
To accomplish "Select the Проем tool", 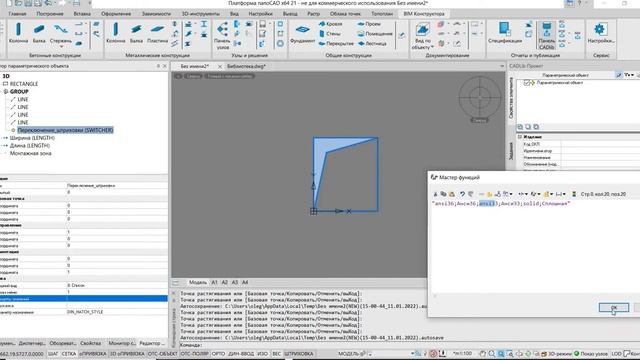I will pyautogui.click(x=369, y=24).
